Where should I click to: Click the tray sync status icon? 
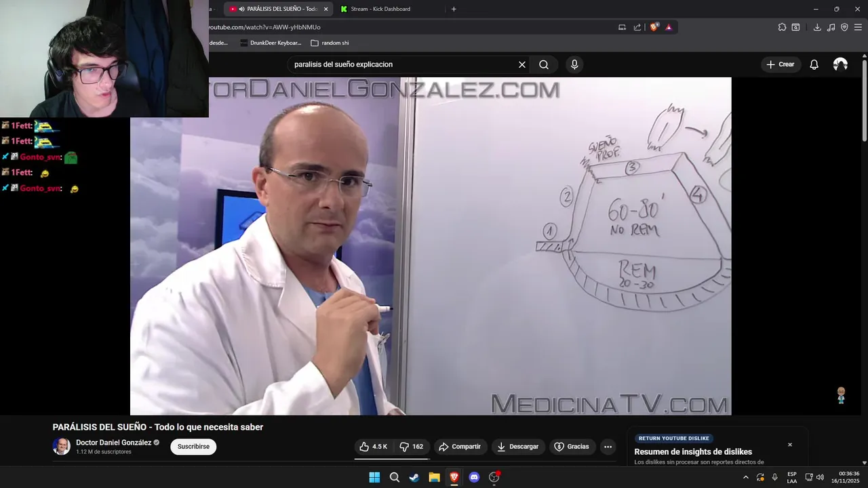760,477
